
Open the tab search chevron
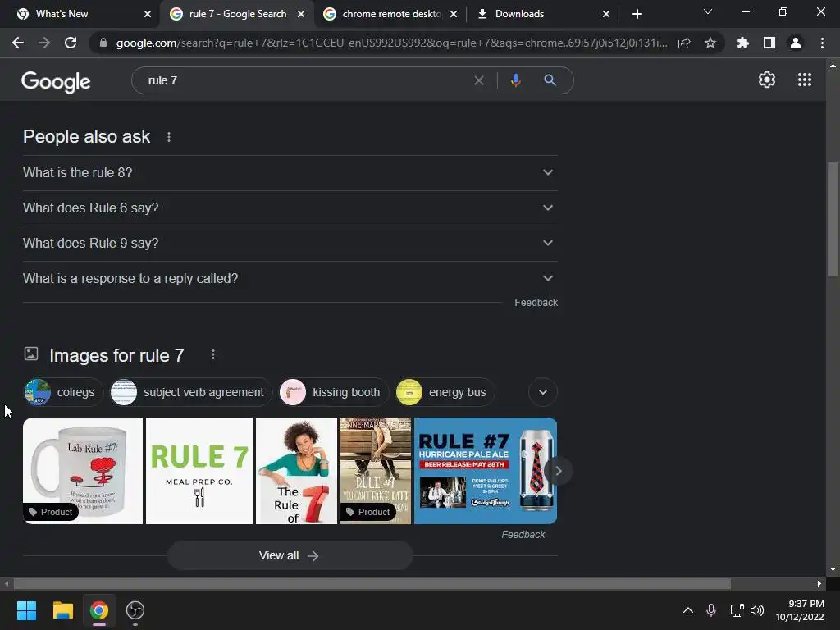click(x=708, y=11)
